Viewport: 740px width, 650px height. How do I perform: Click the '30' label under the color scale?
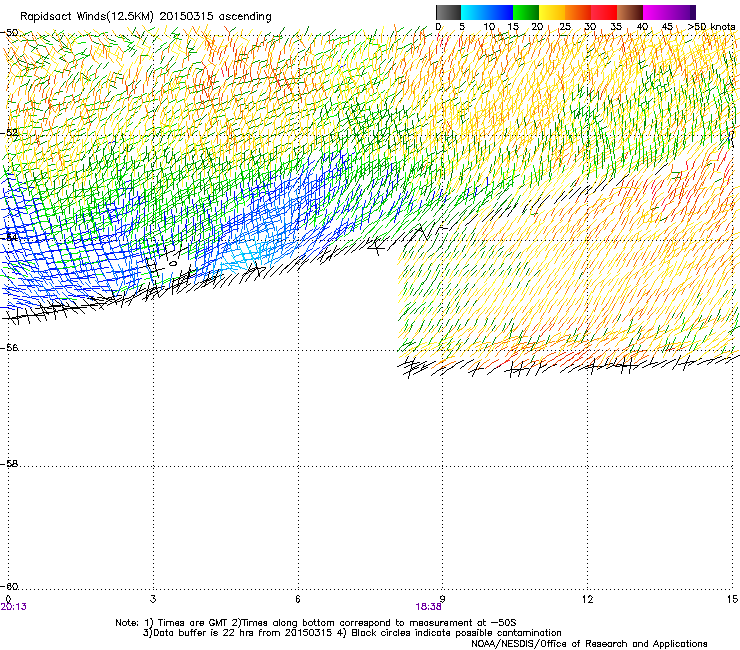(590, 27)
